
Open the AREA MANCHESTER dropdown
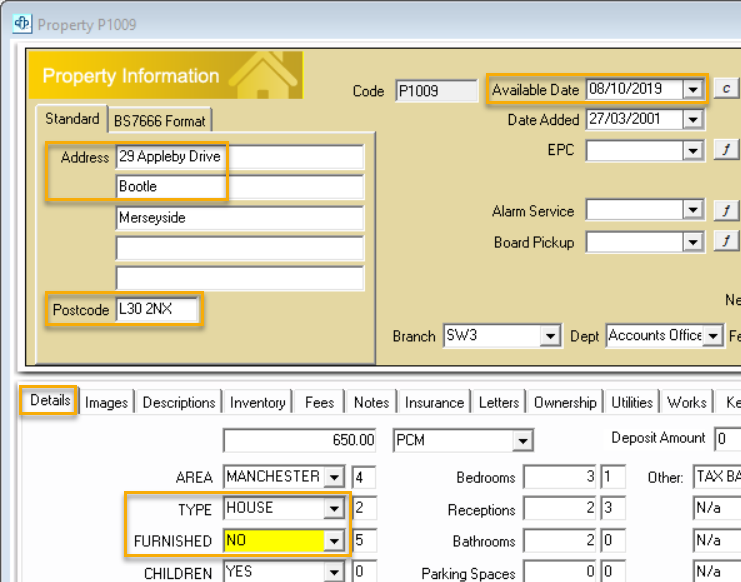334,477
